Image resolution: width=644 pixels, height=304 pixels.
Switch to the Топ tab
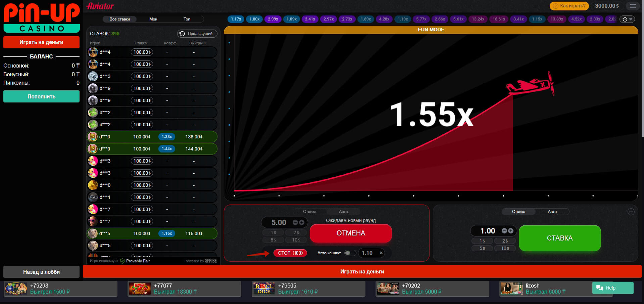pos(187,19)
